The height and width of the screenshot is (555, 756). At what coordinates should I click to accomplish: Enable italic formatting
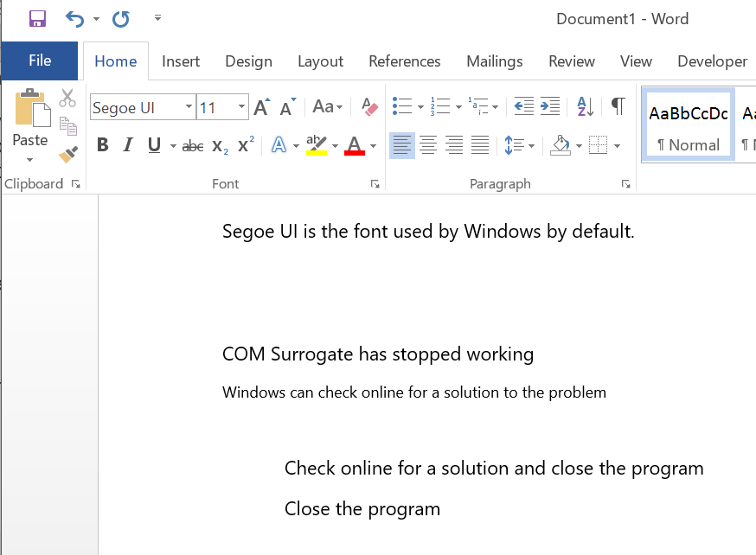tap(127, 145)
